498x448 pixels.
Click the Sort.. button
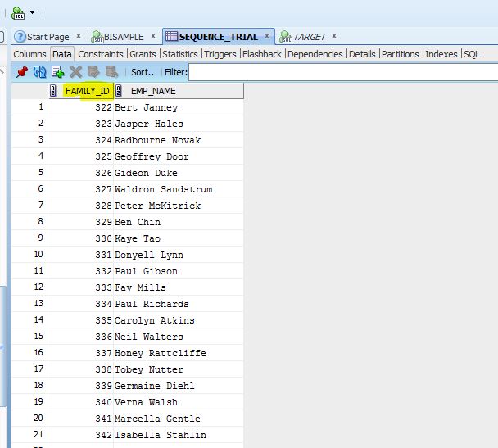tap(143, 72)
